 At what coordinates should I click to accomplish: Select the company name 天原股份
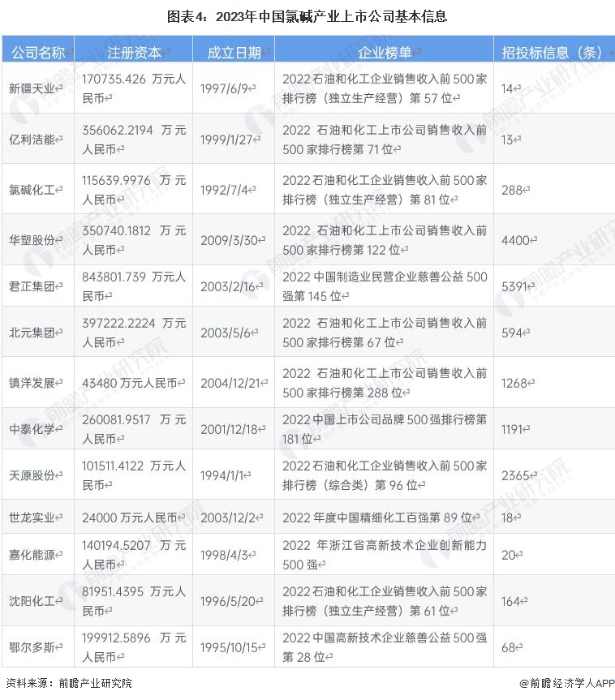[x=32, y=475]
